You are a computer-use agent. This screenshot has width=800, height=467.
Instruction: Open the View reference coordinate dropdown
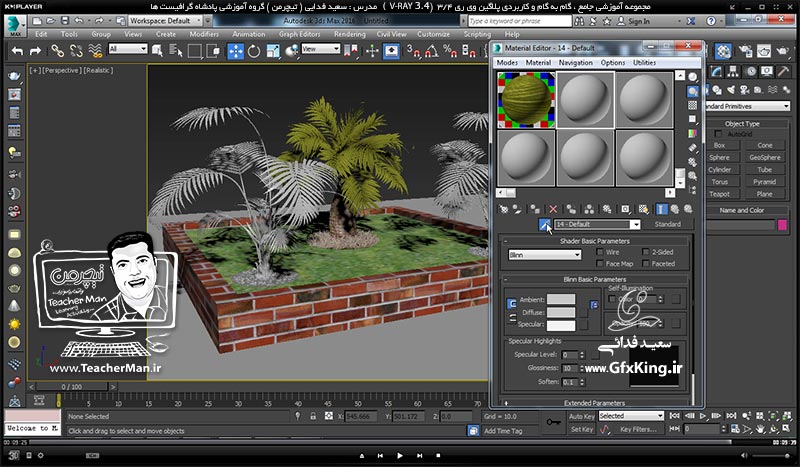pos(320,49)
